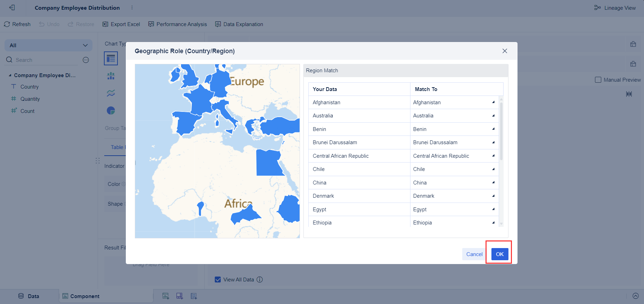Switch to the Component tab

pyautogui.click(x=81, y=296)
